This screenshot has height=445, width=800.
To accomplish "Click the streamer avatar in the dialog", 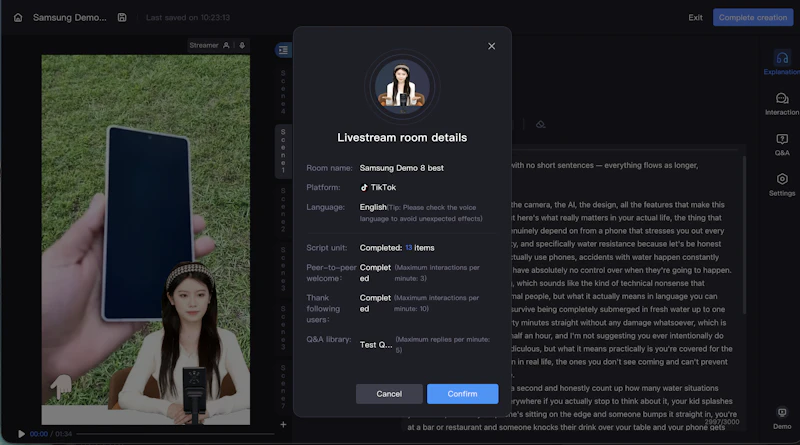I will pyautogui.click(x=402, y=87).
